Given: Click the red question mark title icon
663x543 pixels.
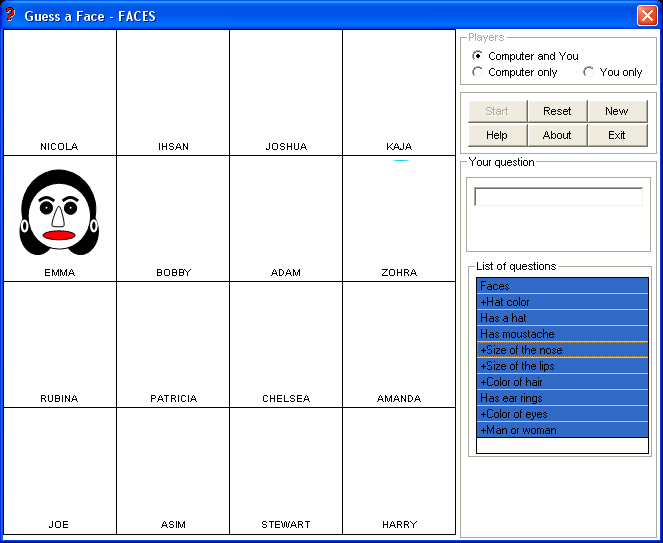Looking at the screenshot, I should coord(11,15).
